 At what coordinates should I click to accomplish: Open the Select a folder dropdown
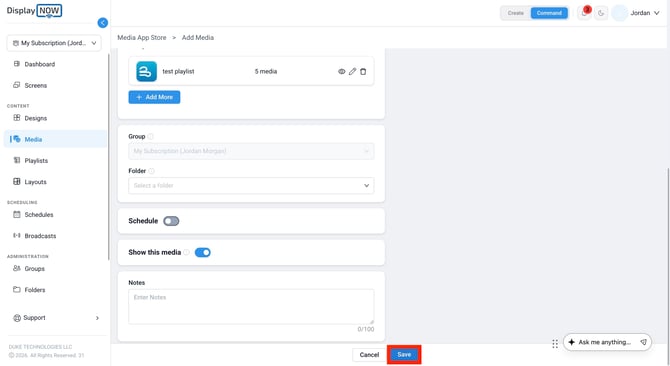coord(251,185)
